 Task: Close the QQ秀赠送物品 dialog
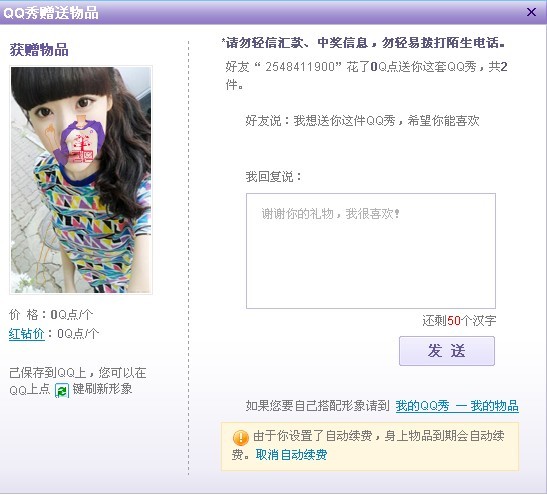point(531,12)
